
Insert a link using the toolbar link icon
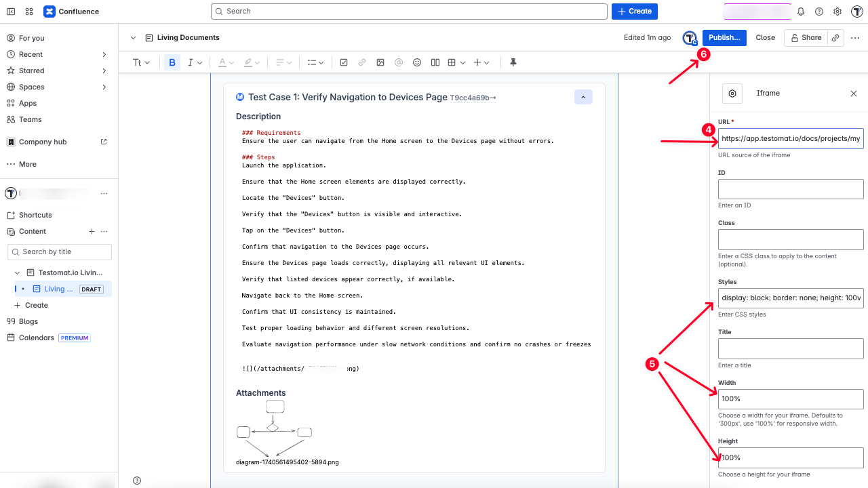pyautogui.click(x=362, y=62)
